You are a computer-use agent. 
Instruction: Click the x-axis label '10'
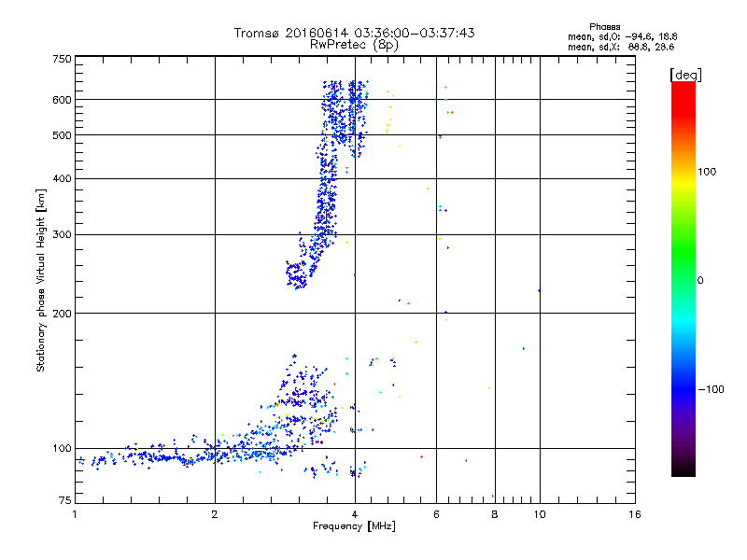click(x=540, y=514)
